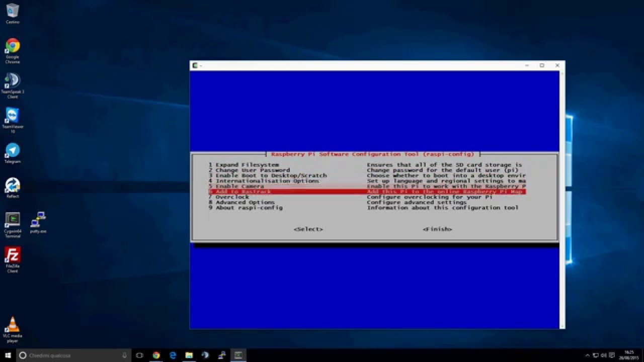
Task: Click the Cortana search box "Chiedimi qualcosa"
Action: coord(74,355)
